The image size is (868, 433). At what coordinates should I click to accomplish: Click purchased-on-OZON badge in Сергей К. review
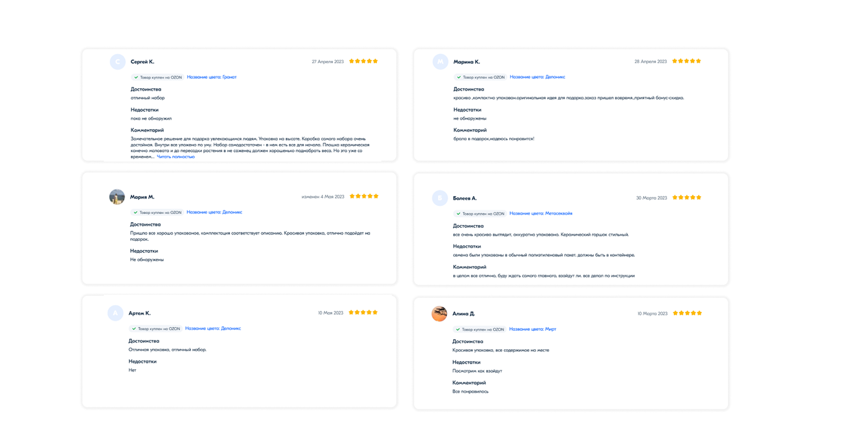pos(157,78)
